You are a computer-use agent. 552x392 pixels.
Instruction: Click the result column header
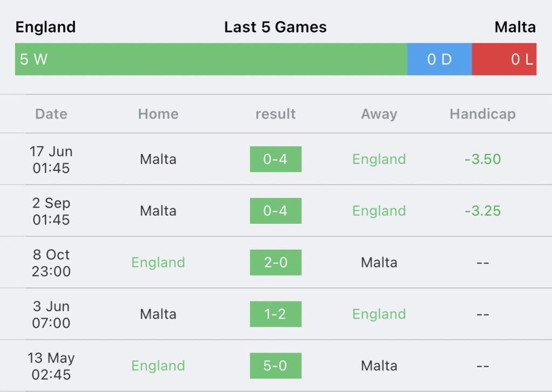(x=275, y=114)
